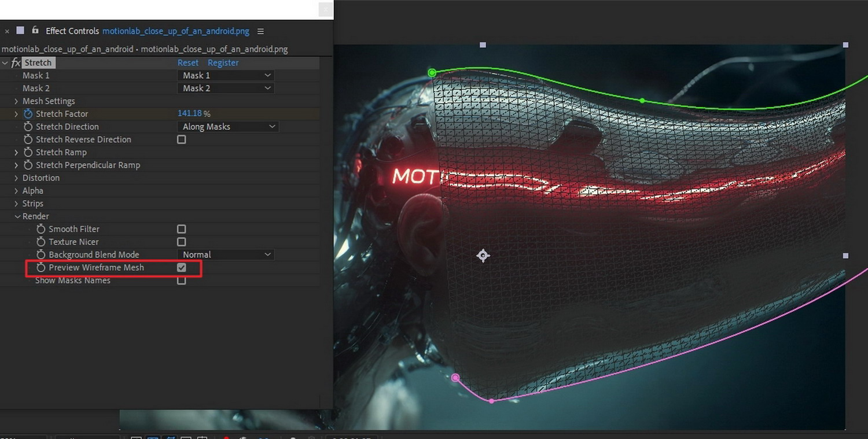Toggle the Stretch Reverse Direction stopwatch
Screen dimensions: 868x439
tap(28, 139)
